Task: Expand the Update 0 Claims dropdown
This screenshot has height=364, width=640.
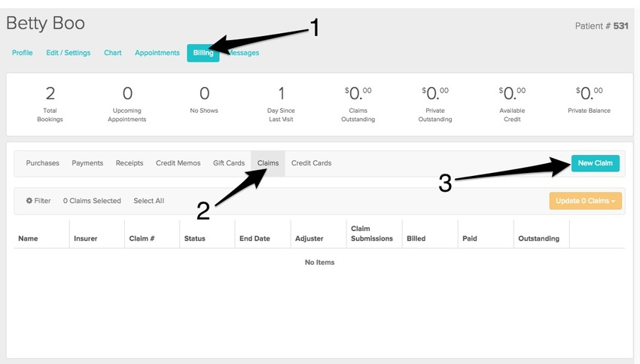Action: [x=585, y=201]
